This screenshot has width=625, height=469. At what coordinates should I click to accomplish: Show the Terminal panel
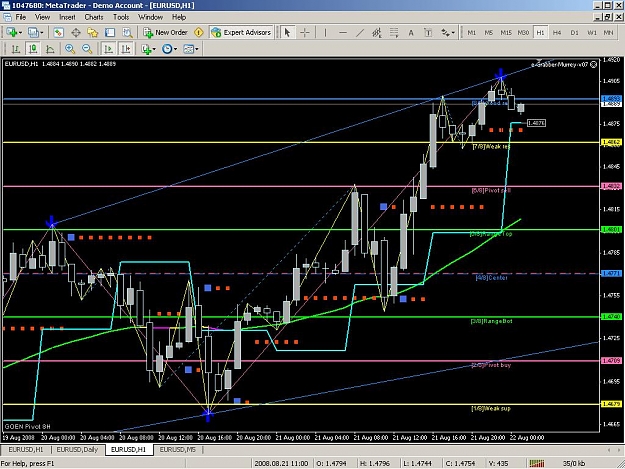tap(110, 33)
